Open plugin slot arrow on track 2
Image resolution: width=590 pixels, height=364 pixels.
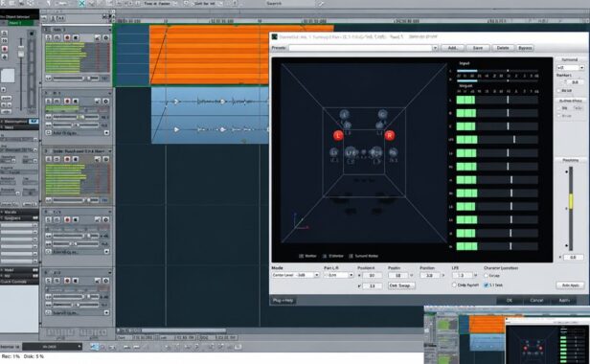pyautogui.click(x=106, y=133)
